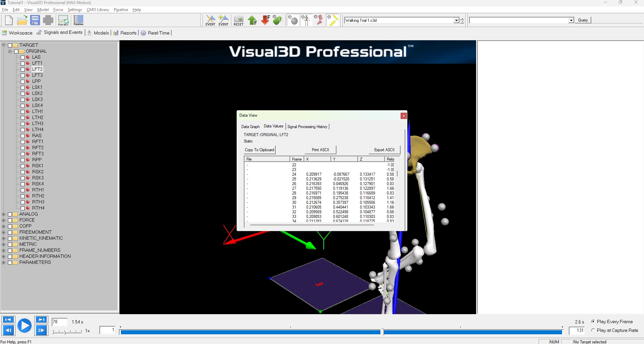
Task: Save workspace with the CMZ disk icon
Action: click(35, 20)
